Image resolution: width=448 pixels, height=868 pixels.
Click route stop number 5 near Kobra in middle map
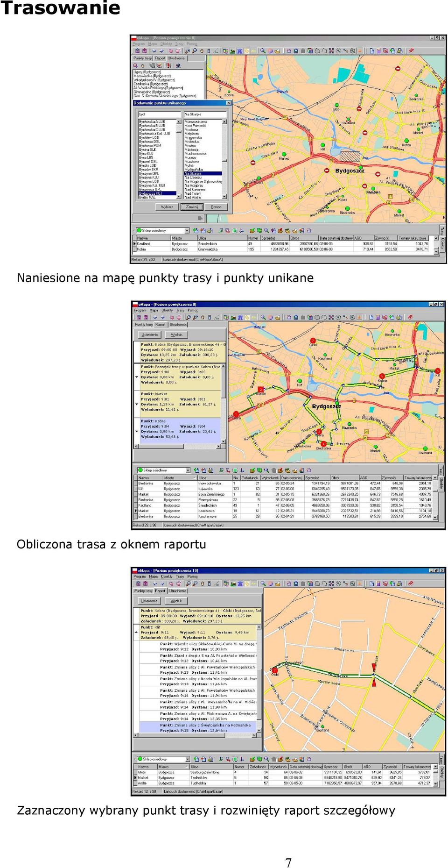click(x=382, y=376)
